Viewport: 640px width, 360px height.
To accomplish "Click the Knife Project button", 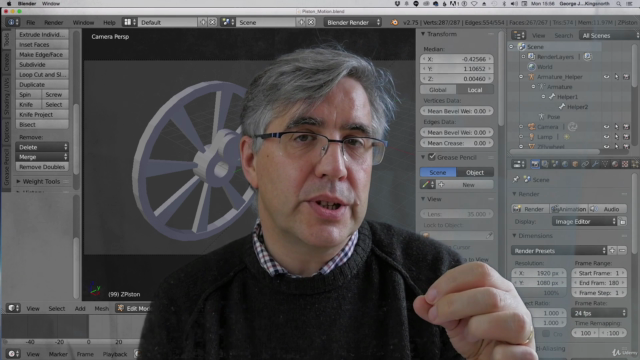I will point(42,115).
